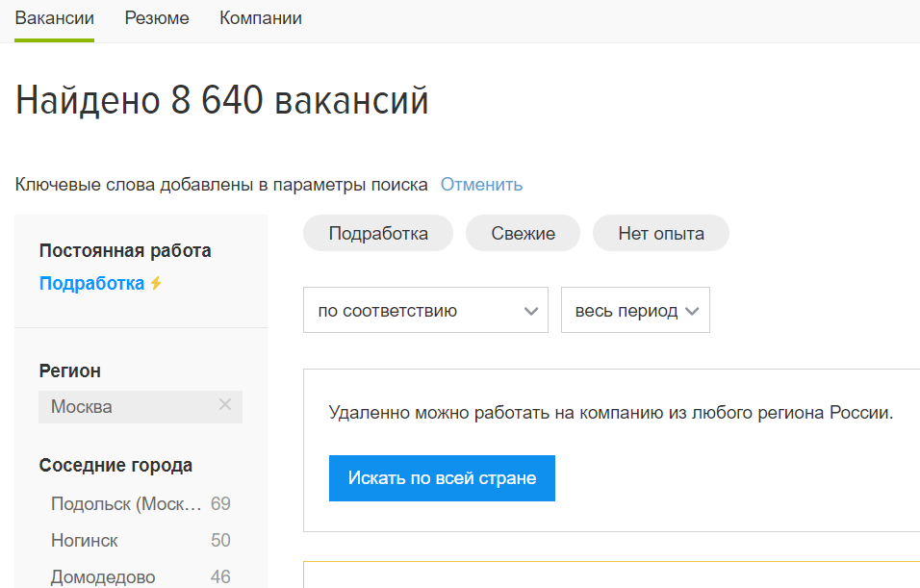Screen dimensions: 920x588
Task: Select Подработка in the left sidebar
Action: [x=91, y=284]
